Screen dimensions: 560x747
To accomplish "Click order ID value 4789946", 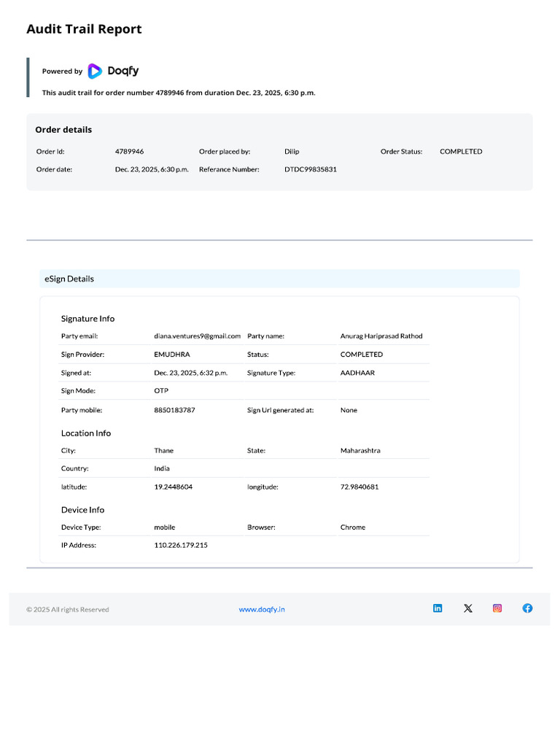I will pos(130,152).
